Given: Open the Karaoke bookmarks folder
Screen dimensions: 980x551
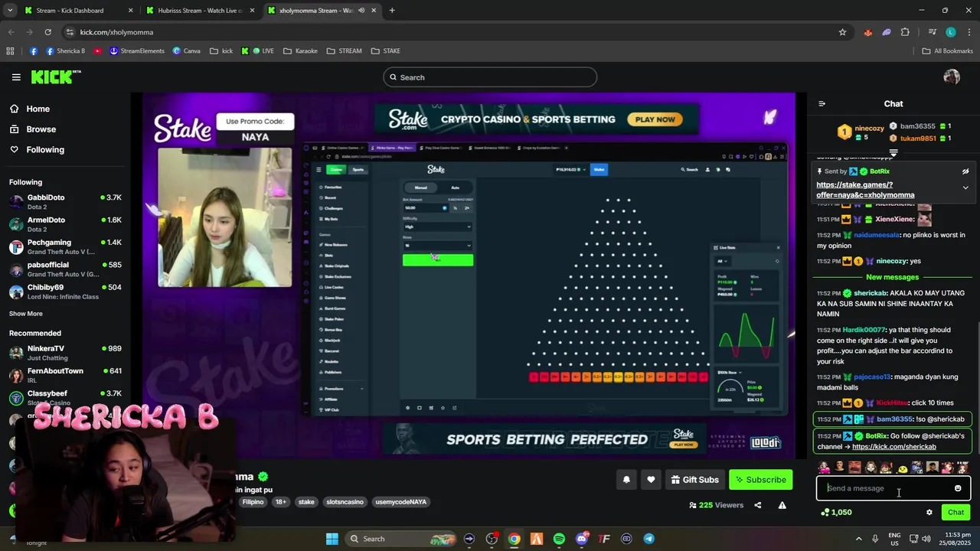Looking at the screenshot, I should [300, 51].
